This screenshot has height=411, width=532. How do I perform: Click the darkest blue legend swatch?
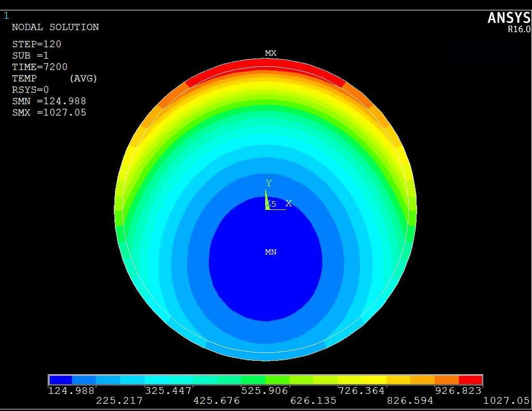click(x=60, y=380)
